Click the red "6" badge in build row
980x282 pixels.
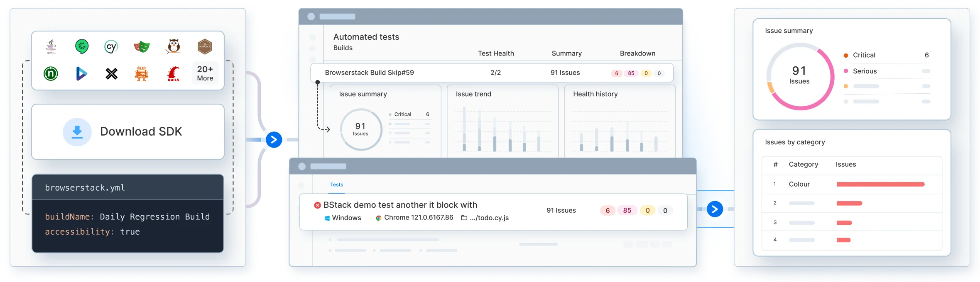coord(617,73)
